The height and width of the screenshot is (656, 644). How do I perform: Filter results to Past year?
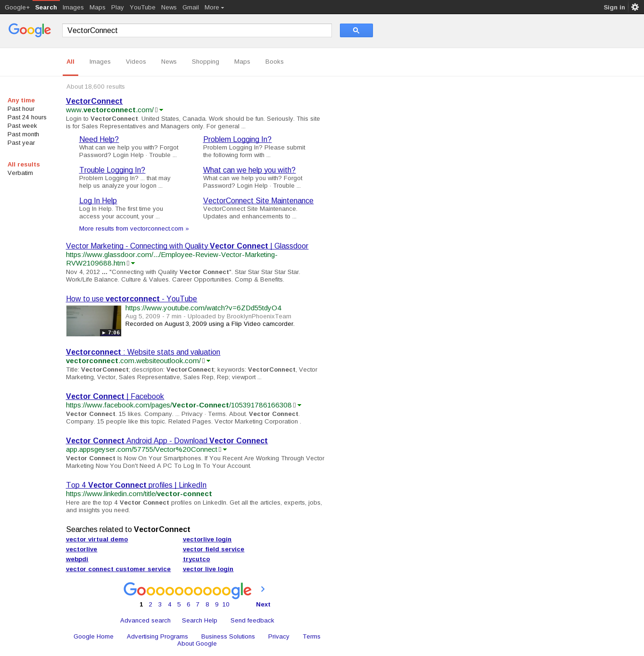pyautogui.click(x=21, y=143)
